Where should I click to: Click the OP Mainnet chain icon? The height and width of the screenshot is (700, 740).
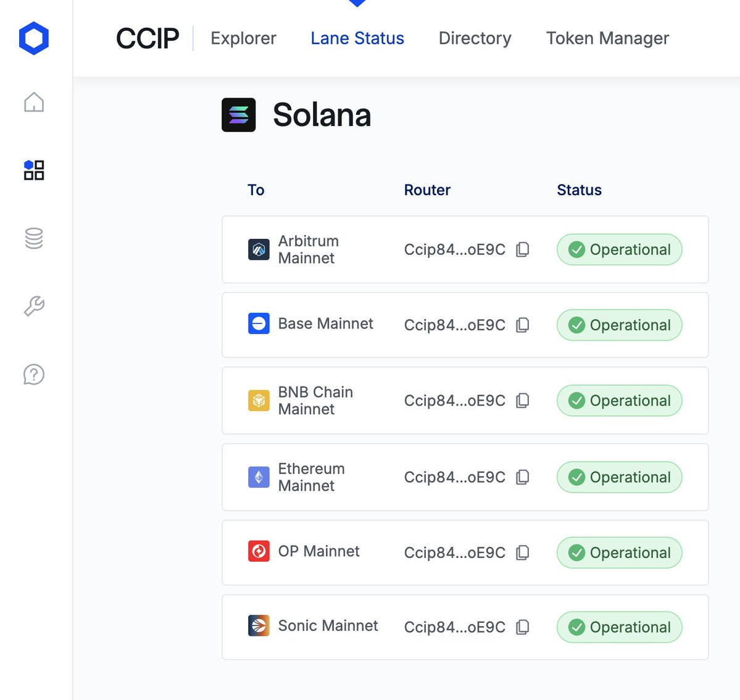(259, 551)
